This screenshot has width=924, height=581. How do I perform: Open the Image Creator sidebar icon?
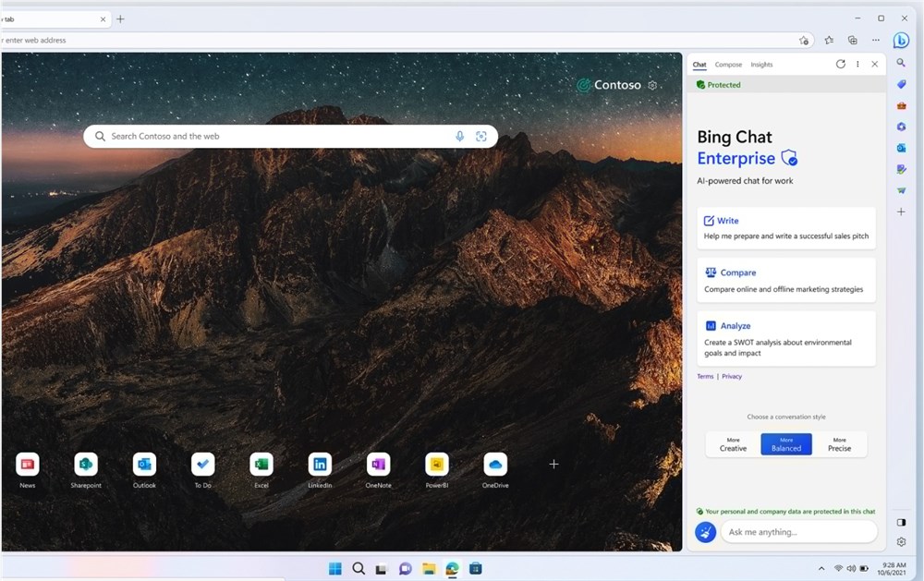[901, 169]
